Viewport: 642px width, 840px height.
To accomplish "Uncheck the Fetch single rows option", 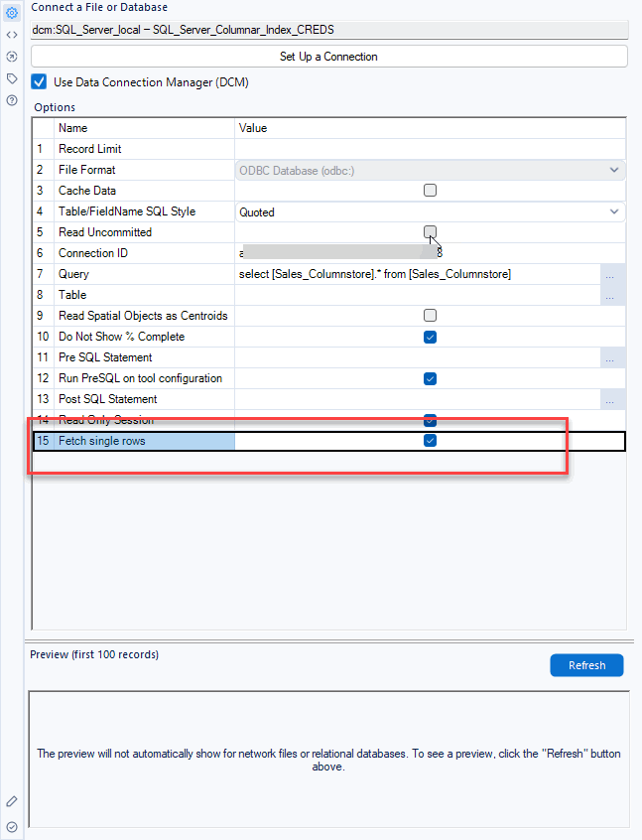I will tap(430, 441).
